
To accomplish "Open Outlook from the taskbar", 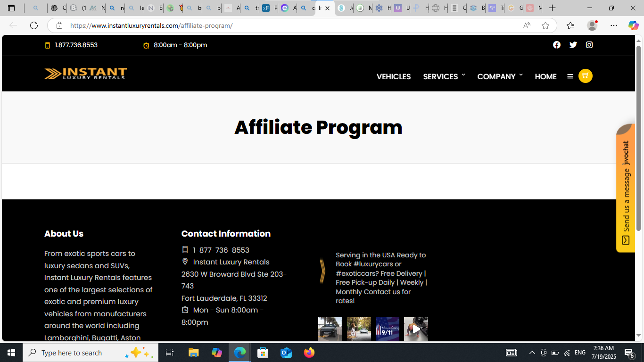I will [286, 353].
